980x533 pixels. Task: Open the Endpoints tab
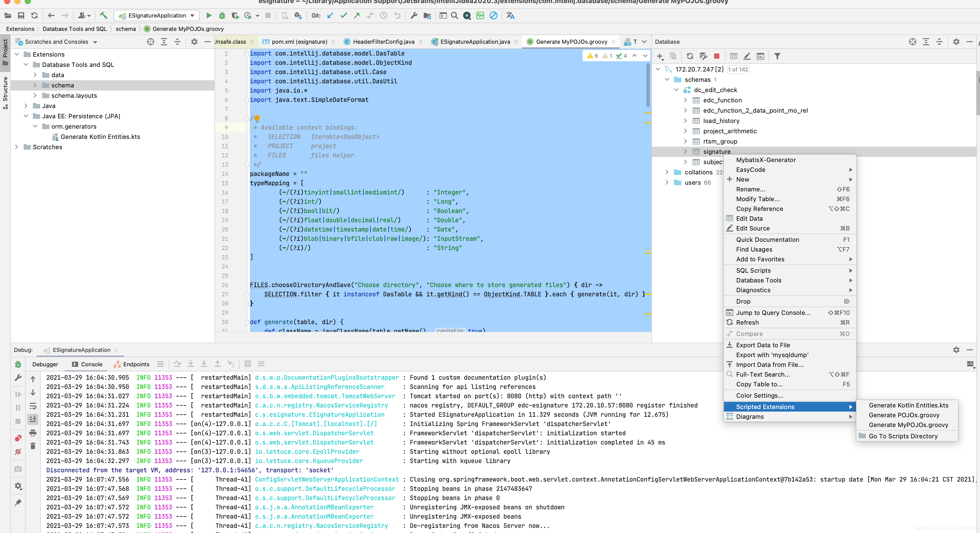[131, 364]
